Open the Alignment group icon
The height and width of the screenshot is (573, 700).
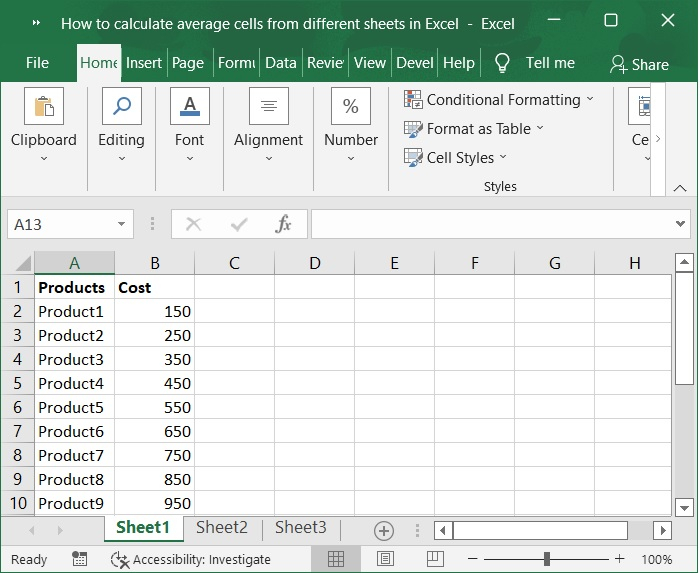point(268,107)
